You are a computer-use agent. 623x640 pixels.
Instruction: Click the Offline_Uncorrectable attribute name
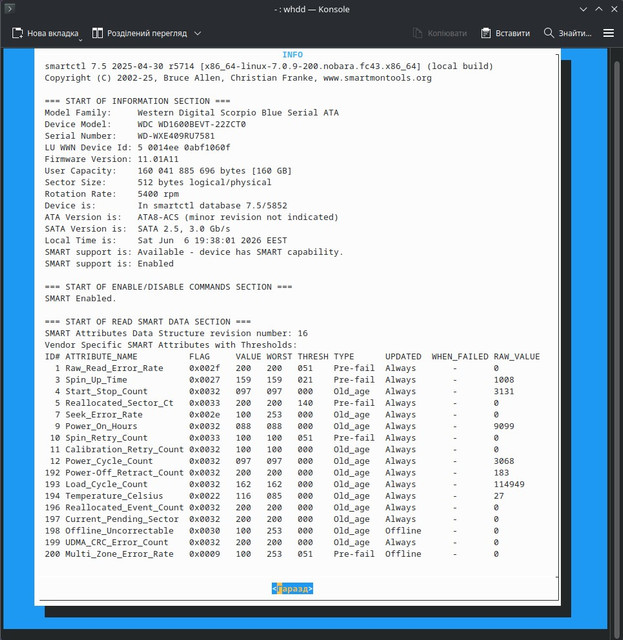pyautogui.click(x=119, y=531)
